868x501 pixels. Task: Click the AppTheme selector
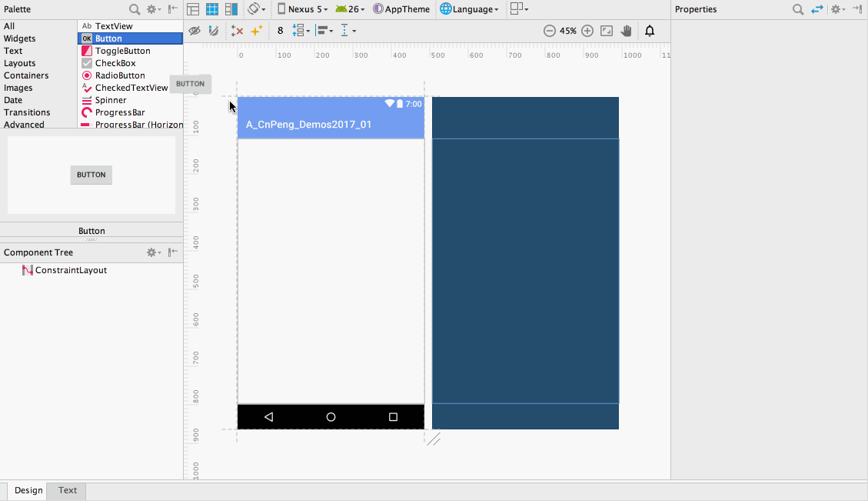(x=402, y=9)
